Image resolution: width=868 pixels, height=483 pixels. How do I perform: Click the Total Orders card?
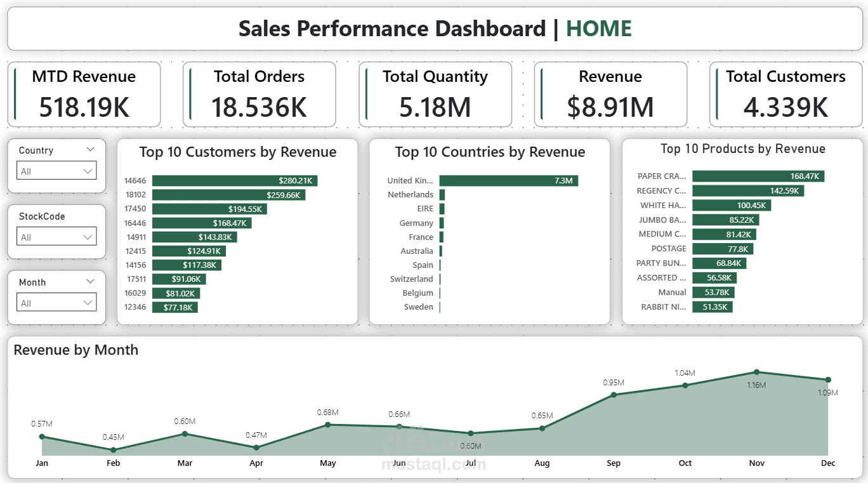260,94
